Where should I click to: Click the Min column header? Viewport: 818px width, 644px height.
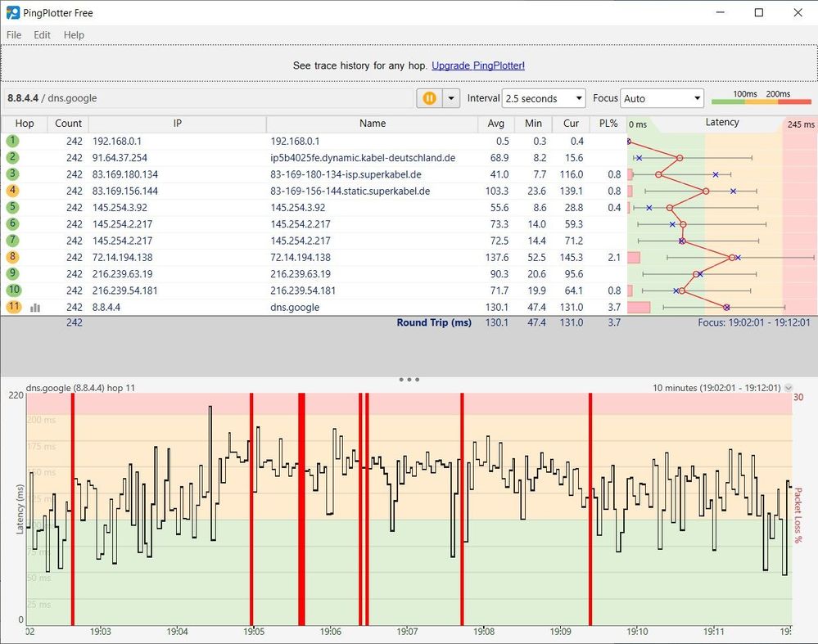point(533,124)
